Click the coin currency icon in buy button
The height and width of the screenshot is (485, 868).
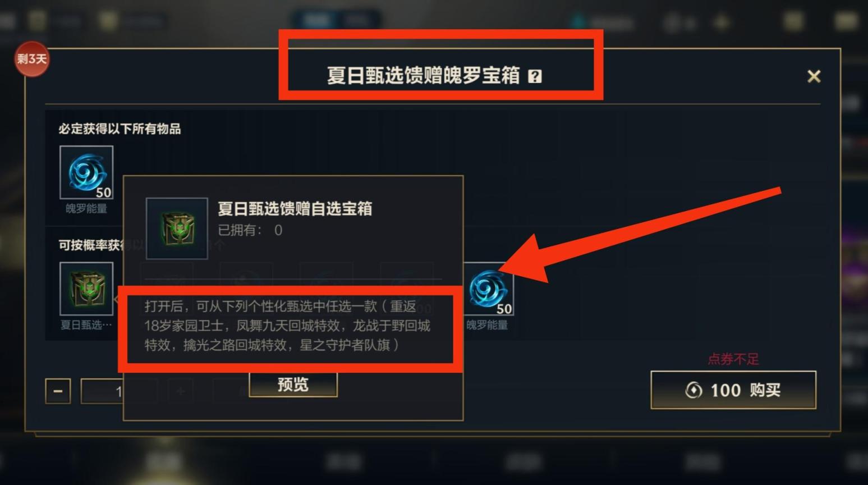(694, 390)
